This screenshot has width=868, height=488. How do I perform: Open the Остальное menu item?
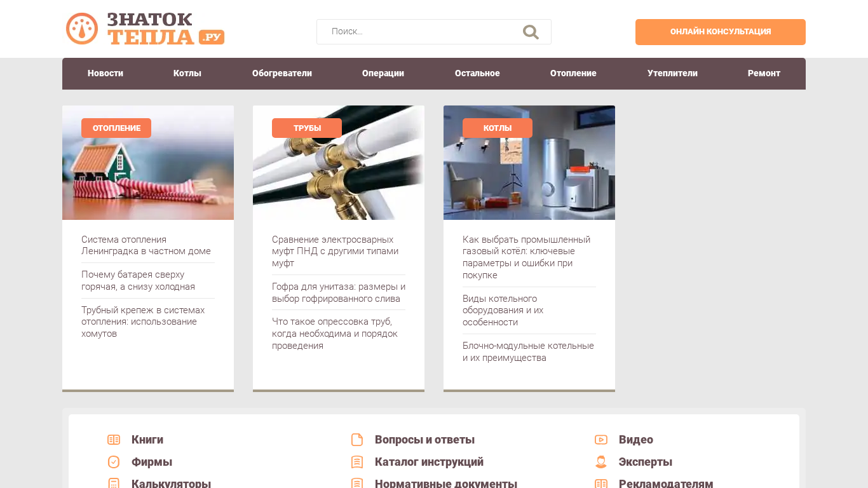pyautogui.click(x=477, y=74)
